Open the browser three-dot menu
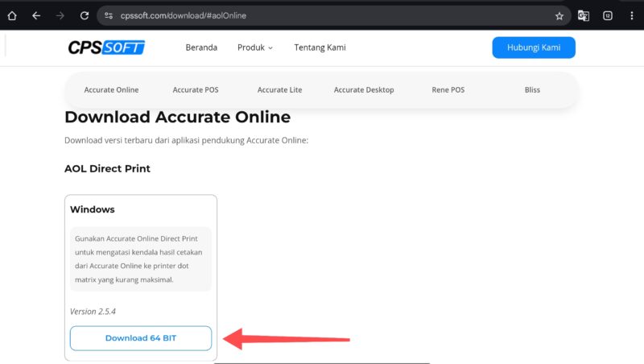The image size is (644, 364). pyautogui.click(x=632, y=15)
